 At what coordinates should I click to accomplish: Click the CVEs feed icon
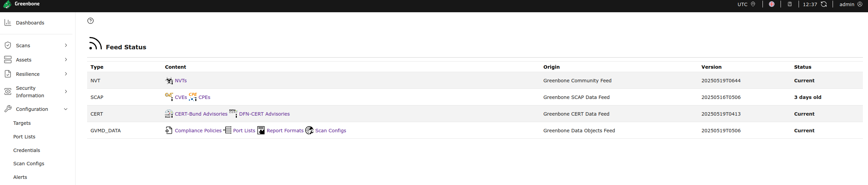[169, 97]
